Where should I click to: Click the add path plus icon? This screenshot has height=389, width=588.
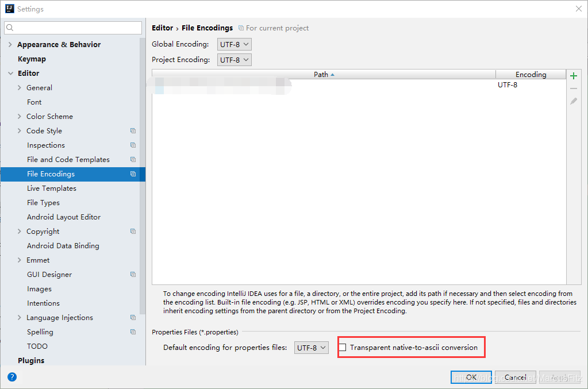573,76
